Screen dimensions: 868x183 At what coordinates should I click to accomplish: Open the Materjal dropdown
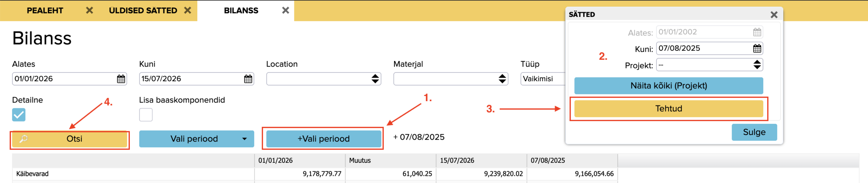[x=451, y=79]
